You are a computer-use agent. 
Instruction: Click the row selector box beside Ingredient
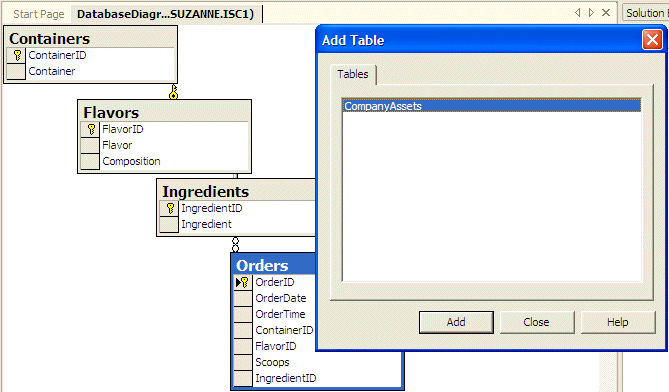click(x=169, y=224)
